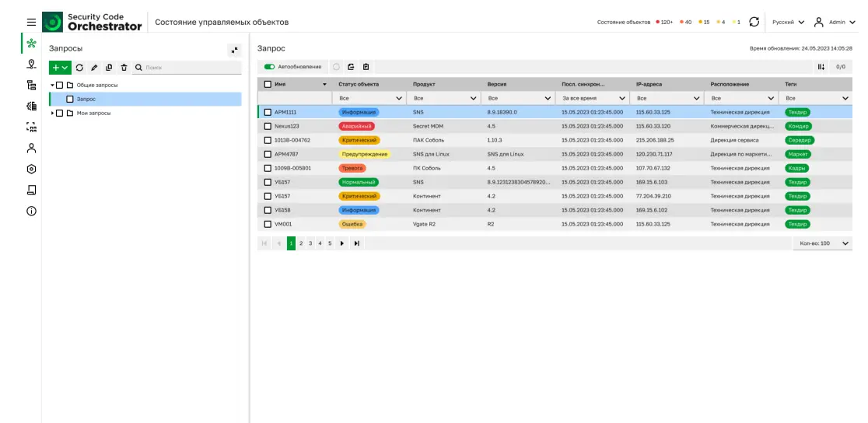Tick the checkbox for row APM4787
Image resolution: width=868 pixels, height=423 pixels.
[268, 154]
